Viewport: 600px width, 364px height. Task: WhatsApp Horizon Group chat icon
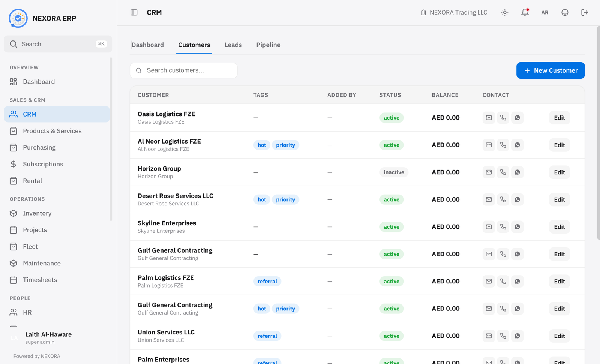tap(517, 172)
